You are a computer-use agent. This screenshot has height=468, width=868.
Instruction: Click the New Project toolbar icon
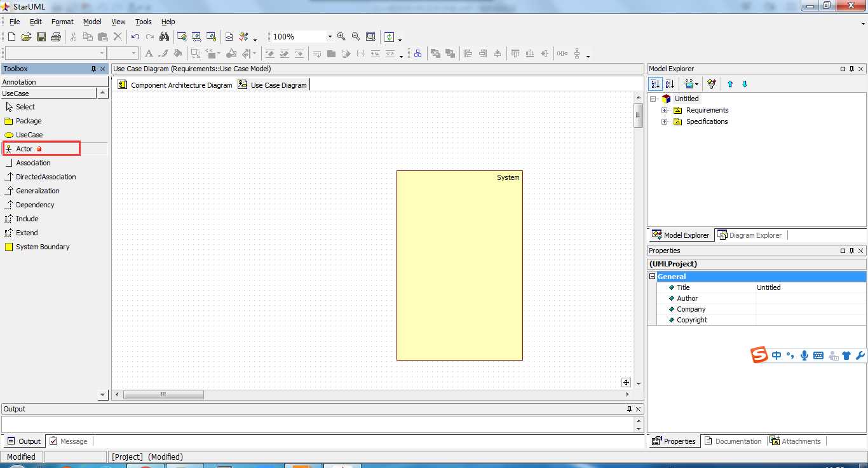[x=11, y=37]
